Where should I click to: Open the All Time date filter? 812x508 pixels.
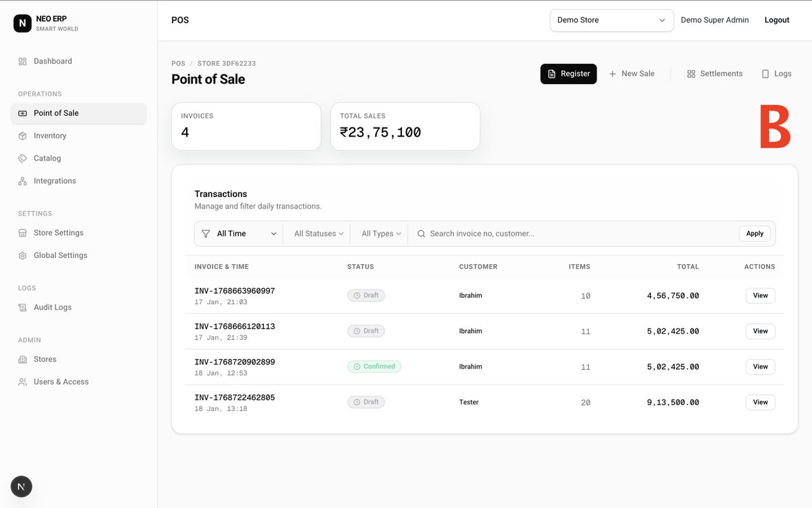point(240,234)
